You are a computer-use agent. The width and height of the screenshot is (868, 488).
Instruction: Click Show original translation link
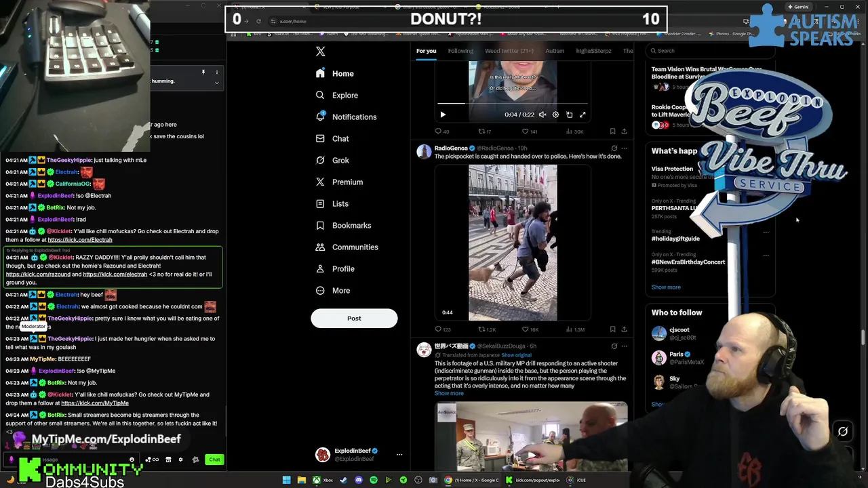pos(516,355)
